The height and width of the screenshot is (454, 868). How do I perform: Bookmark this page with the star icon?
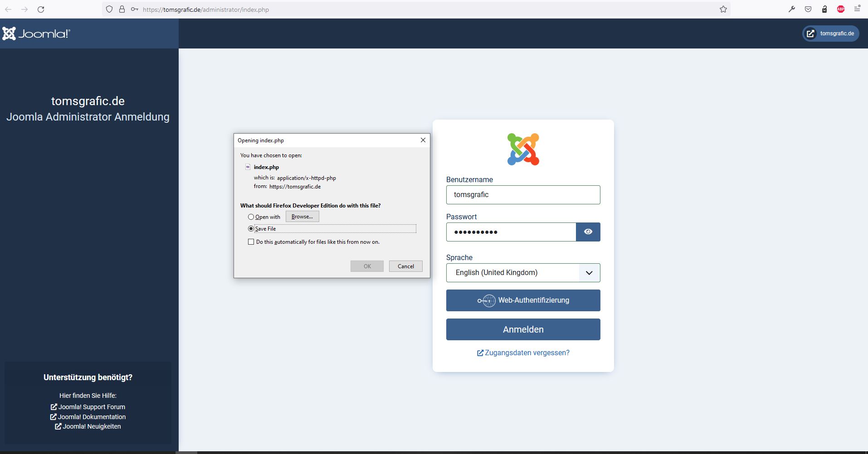tap(723, 10)
